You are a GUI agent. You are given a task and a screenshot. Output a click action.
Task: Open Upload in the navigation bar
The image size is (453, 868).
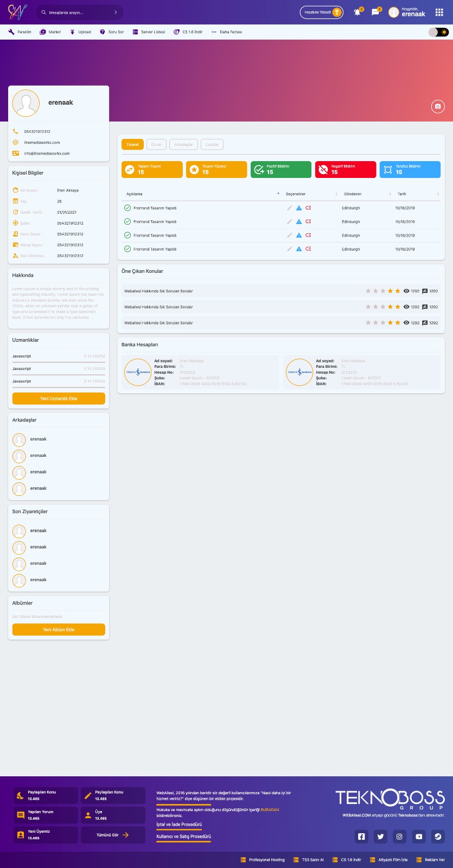80,32
